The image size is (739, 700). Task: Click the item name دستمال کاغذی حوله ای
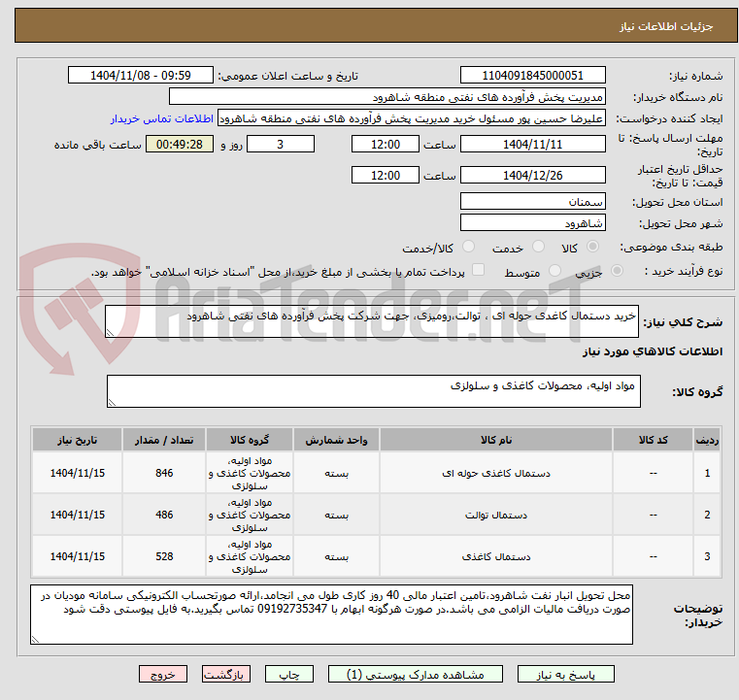click(x=496, y=474)
